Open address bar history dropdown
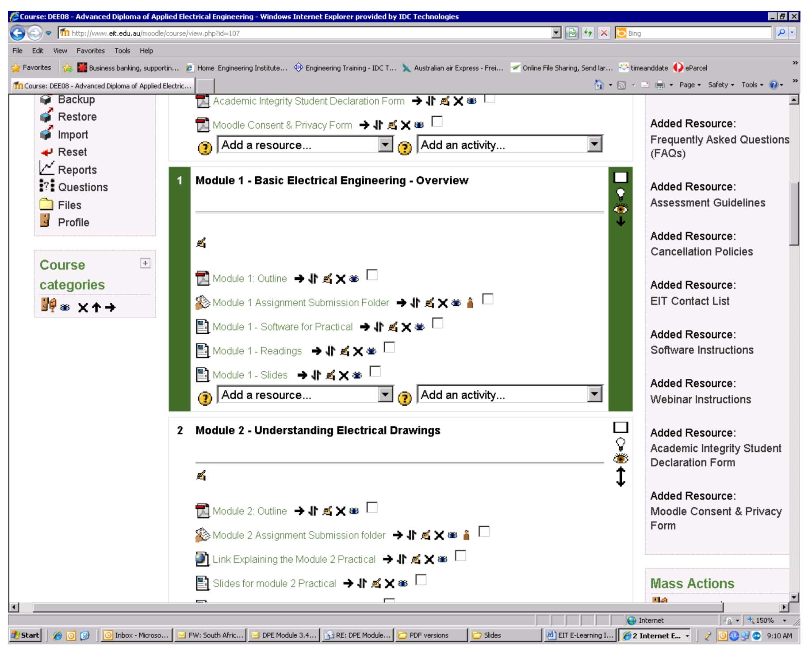 pyautogui.click(x=556, y=33)
